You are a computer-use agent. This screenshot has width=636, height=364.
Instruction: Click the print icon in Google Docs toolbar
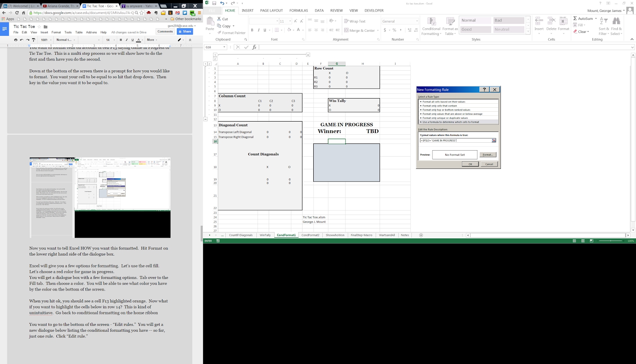(16, 40)
